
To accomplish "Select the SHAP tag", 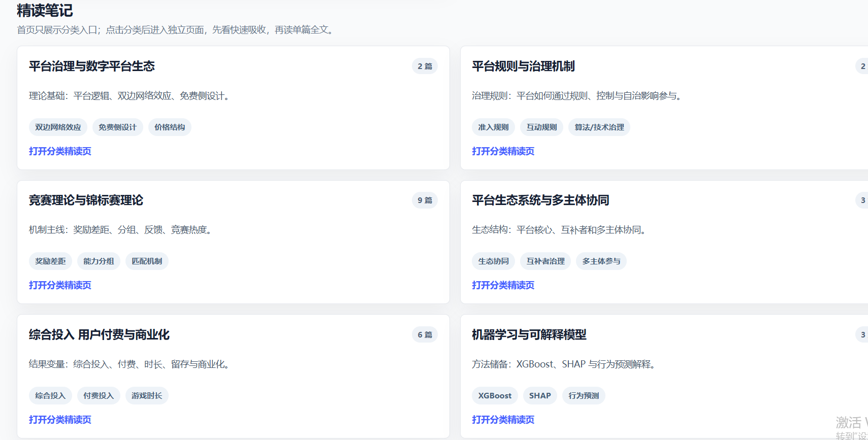I will click(x=540, y=395).
